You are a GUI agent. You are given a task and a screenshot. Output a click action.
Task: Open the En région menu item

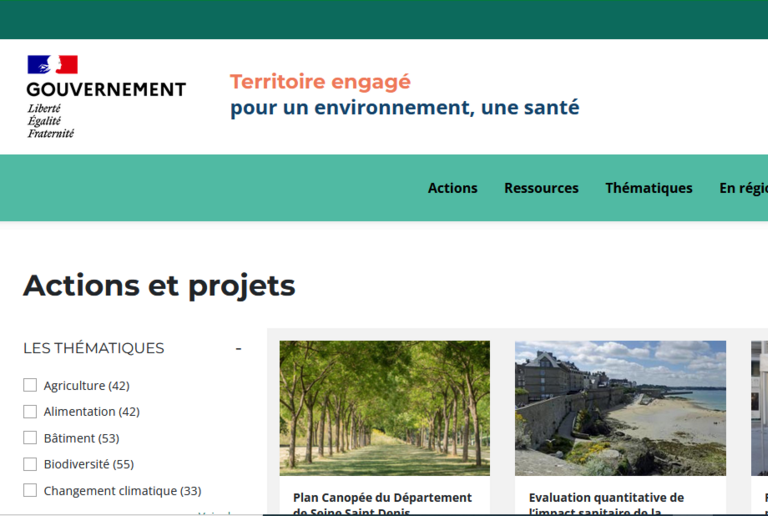(x=744, y=188)
